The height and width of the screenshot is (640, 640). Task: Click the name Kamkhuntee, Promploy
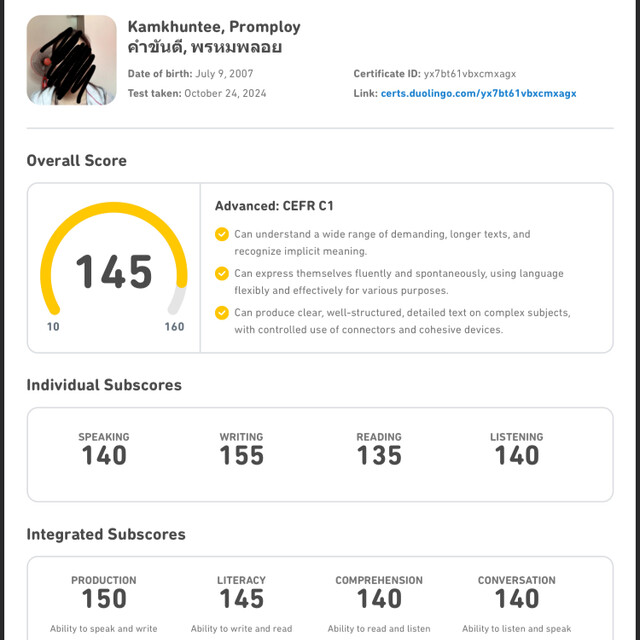click(214, 26)
